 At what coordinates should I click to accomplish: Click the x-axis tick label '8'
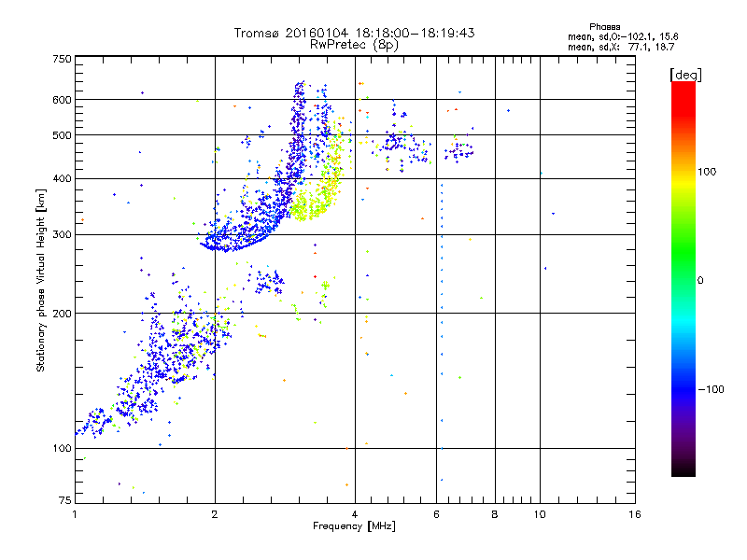click(495, 514)
